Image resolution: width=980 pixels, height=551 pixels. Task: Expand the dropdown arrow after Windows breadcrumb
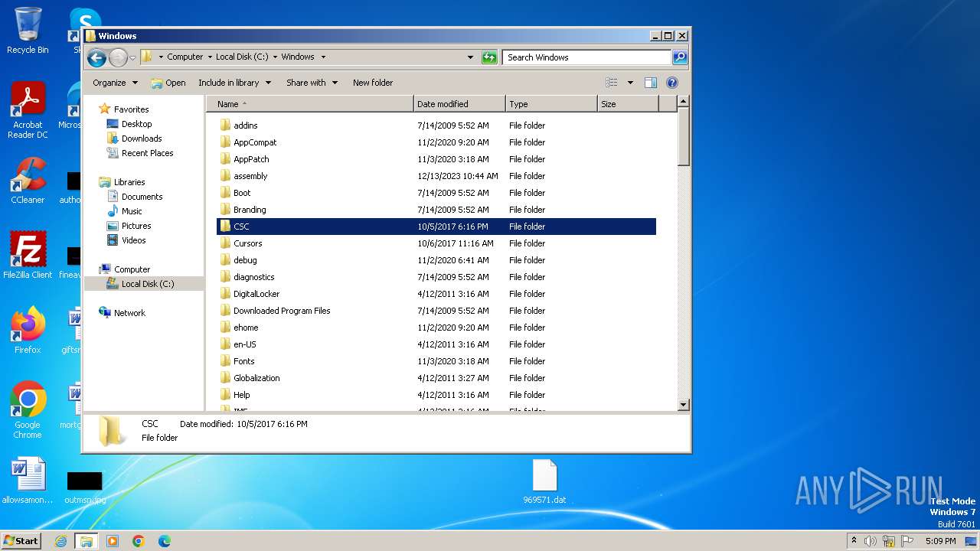tap(323, 57)
